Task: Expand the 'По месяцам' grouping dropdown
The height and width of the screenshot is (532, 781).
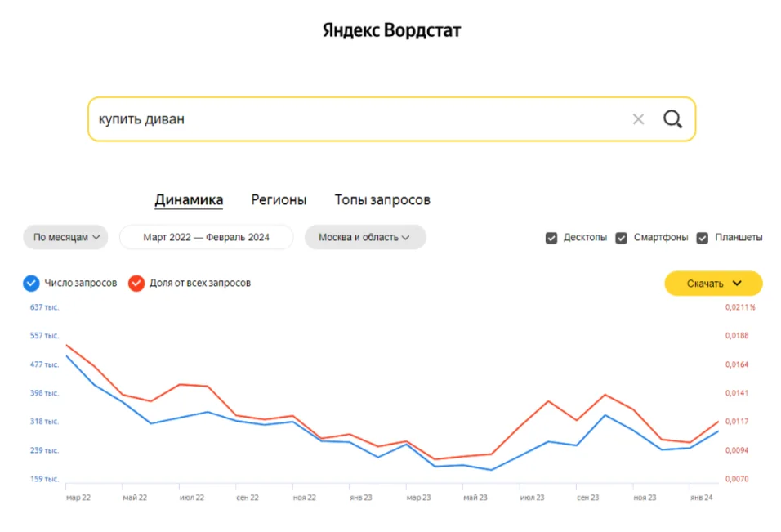Action: [65, 237]
